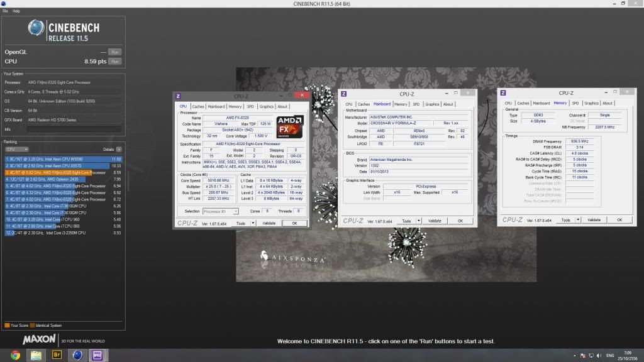Image resolution: width=644 pixels, height=362 pixels.
Task: Launch Adobe Bridge from the taskbar
Action: point(57,355)
